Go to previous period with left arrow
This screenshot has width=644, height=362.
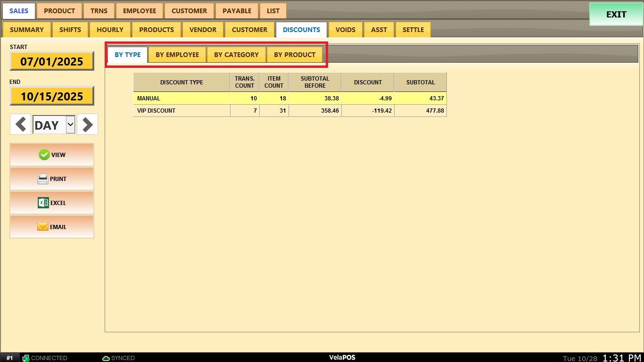(21, 125)
